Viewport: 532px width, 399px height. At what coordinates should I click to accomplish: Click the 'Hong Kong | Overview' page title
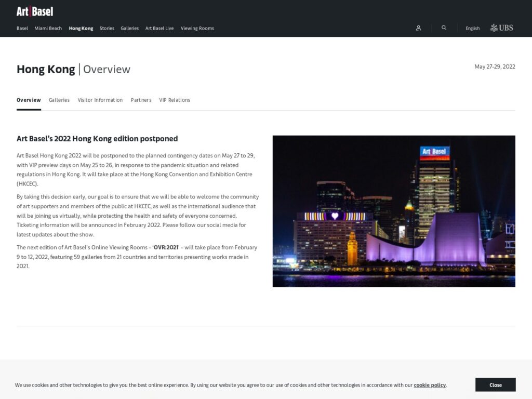coord(73,69)
